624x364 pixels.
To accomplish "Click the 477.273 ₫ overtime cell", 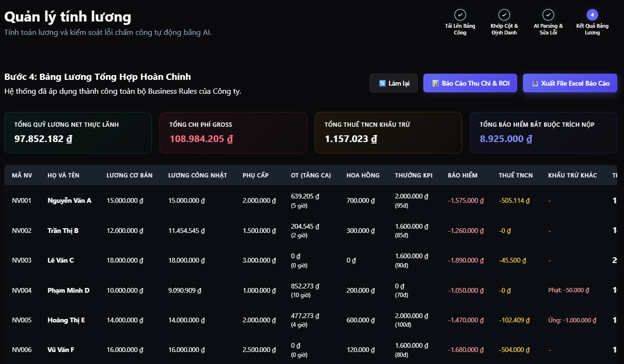I will click(x=305, y=316).
